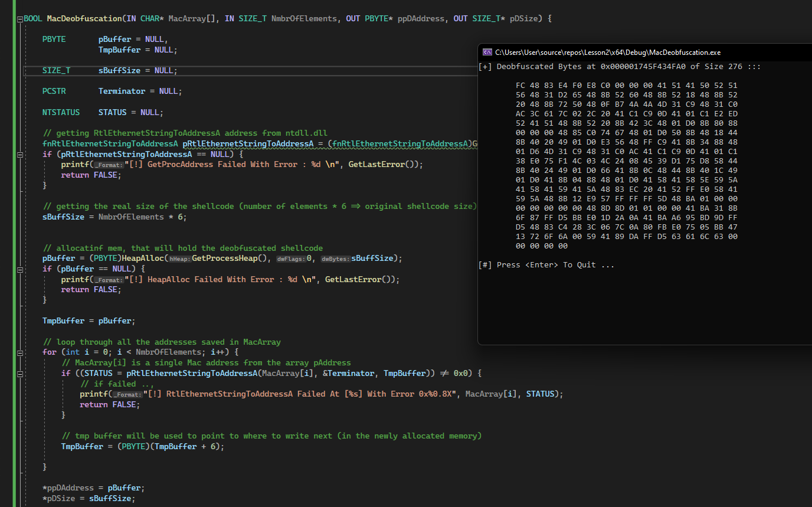Select the ppDAddress parameter in function signature
812x507 pixels.
coord(421,19)
